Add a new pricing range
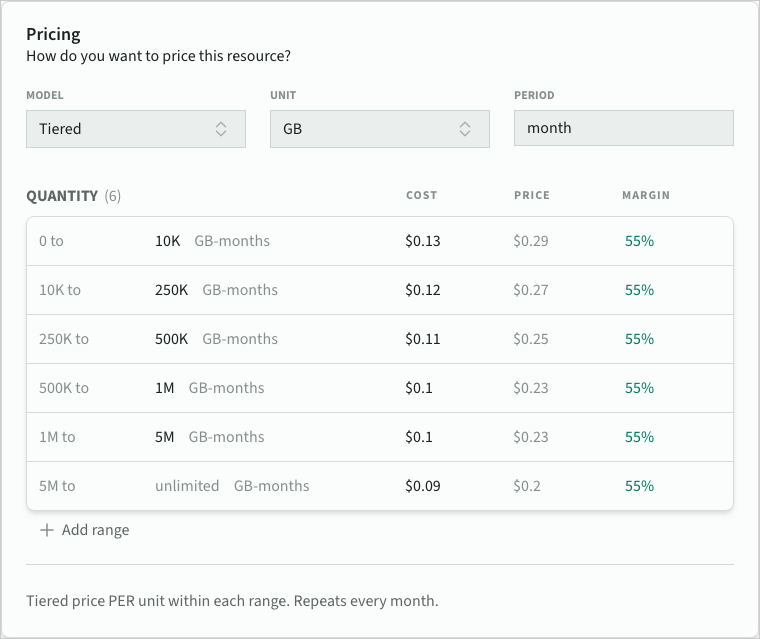 (95, 530)
